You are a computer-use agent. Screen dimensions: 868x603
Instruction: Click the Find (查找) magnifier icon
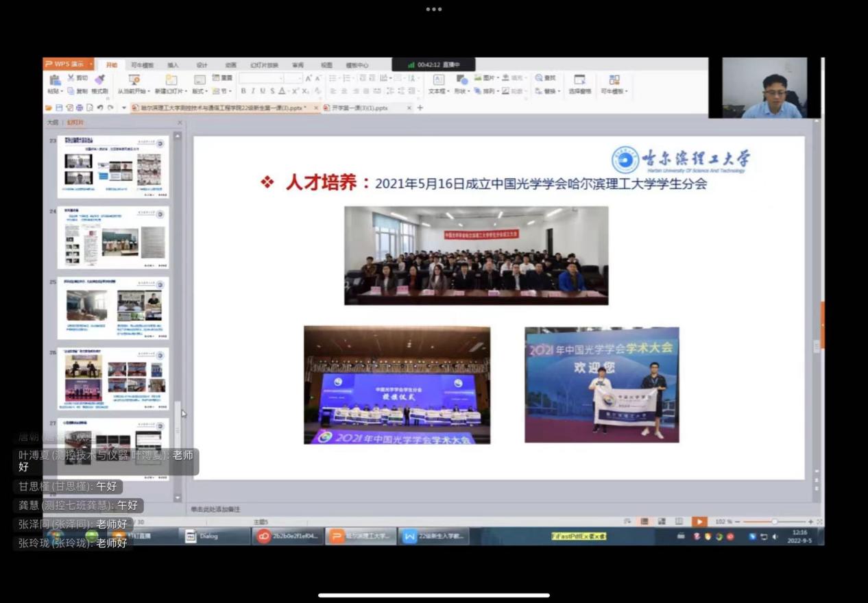540,78
